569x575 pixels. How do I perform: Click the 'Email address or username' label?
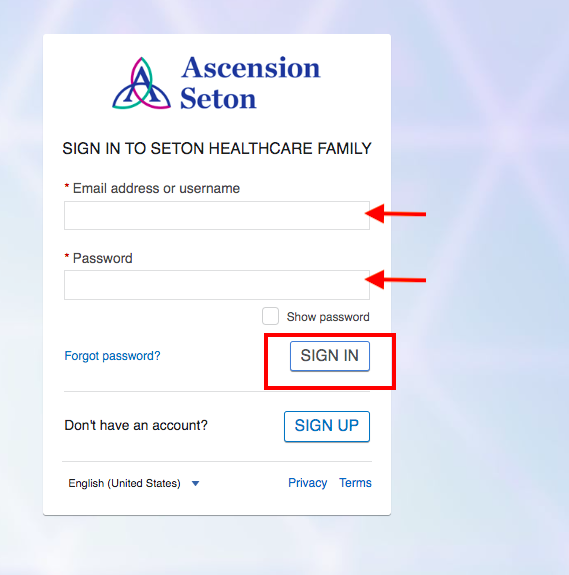(156, 188)
